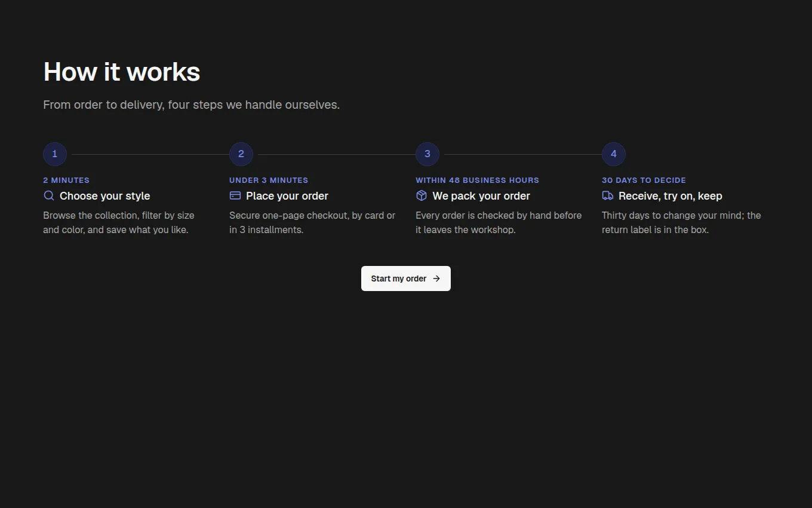Image resolution: width=812 pixels, height=508 pixels.
Task: Click the description starting 'Every order is checked'
Action: pyautogui.click(x=499, y=222)
